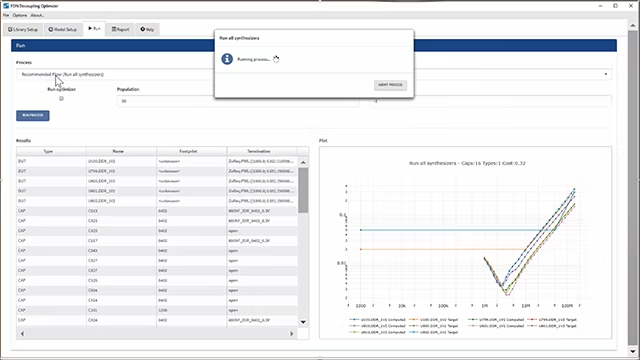Click the Population input field

238,101
